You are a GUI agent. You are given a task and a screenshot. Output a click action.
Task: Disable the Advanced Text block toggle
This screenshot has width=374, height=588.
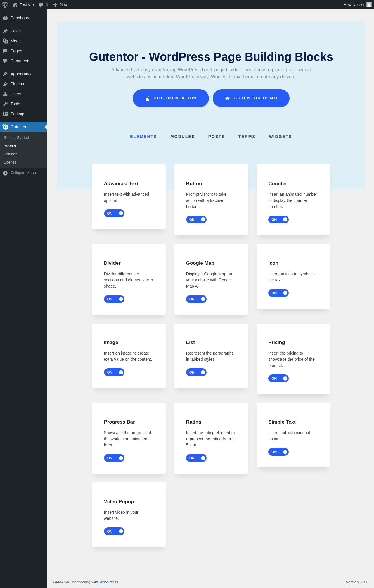coord(114,214)
